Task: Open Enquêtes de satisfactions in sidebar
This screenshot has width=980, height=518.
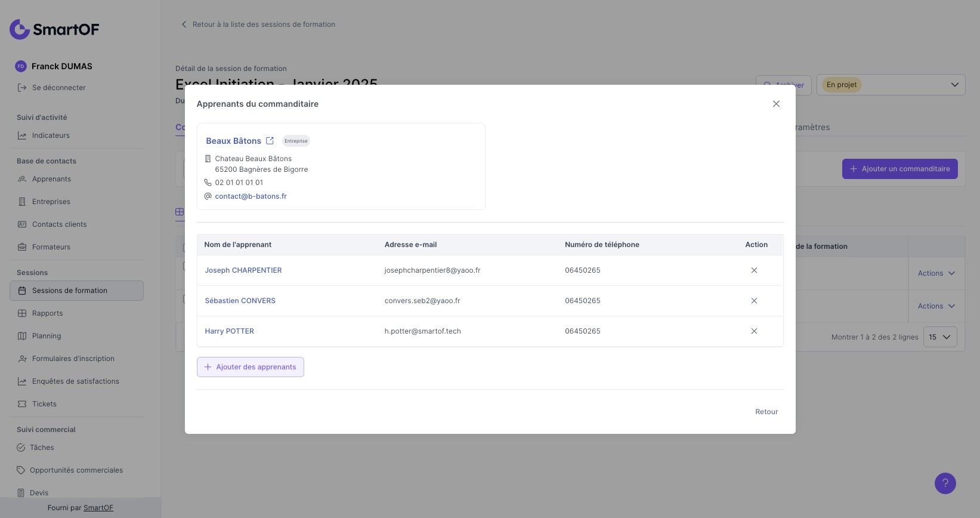Action: (x=75, y=381)
